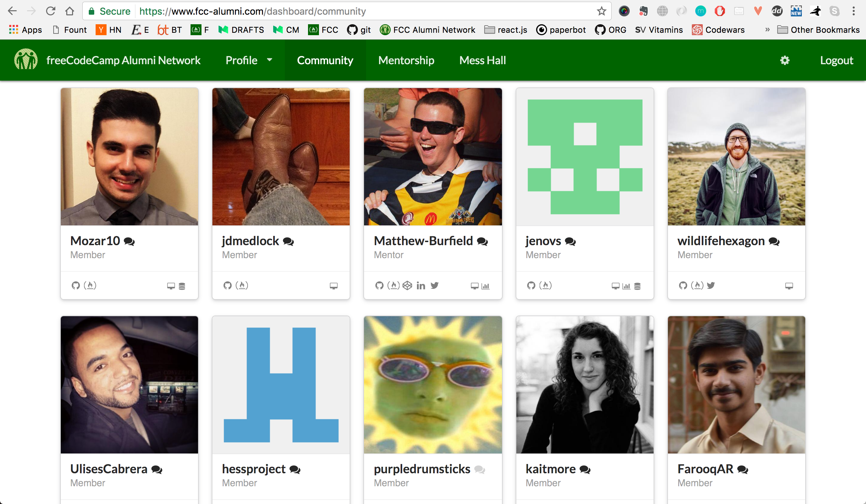This screenshot has width=866, height=504.
Task: Click the chat bubble beside jenovs
Action: (x=570, y=241)
